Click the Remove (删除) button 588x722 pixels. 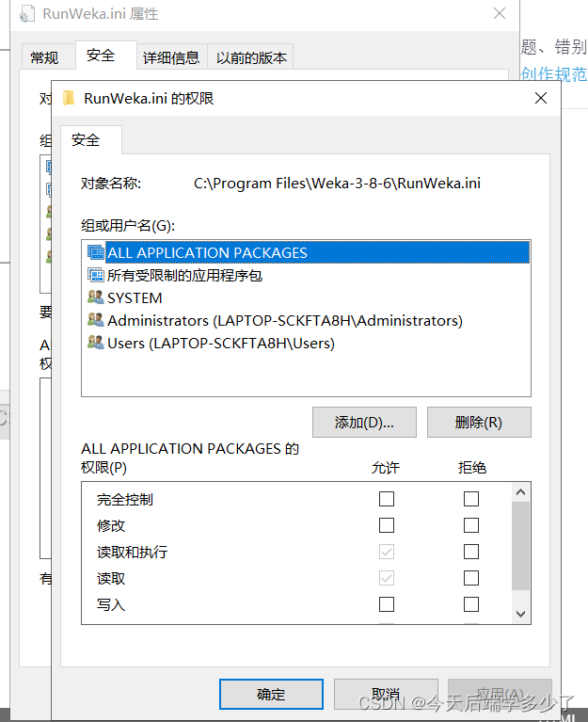[479, 423]
